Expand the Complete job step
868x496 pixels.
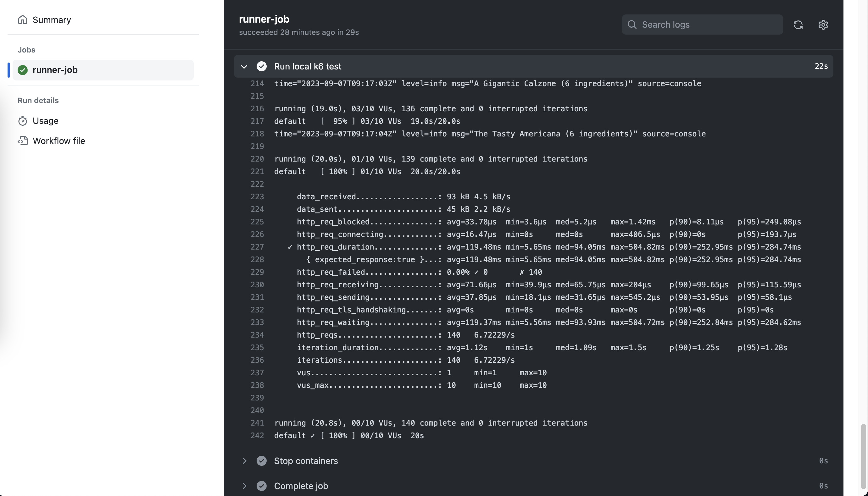tap(244, 486)
